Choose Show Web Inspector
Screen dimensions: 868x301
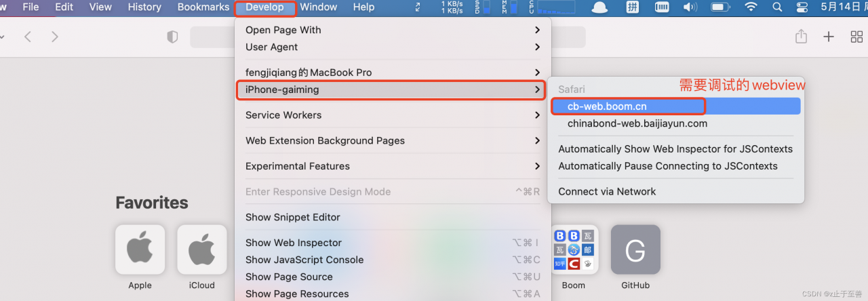point(393,243)
